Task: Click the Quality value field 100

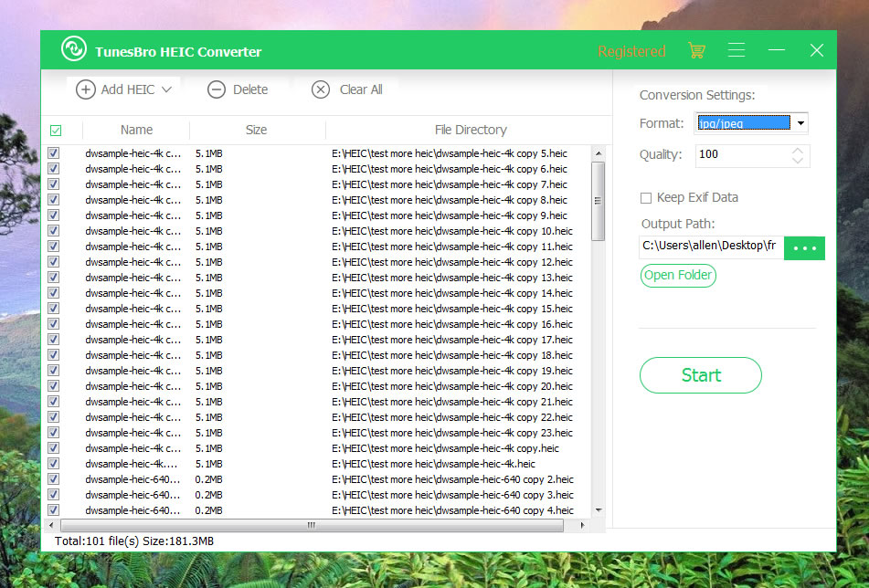Action: [743, 154]
